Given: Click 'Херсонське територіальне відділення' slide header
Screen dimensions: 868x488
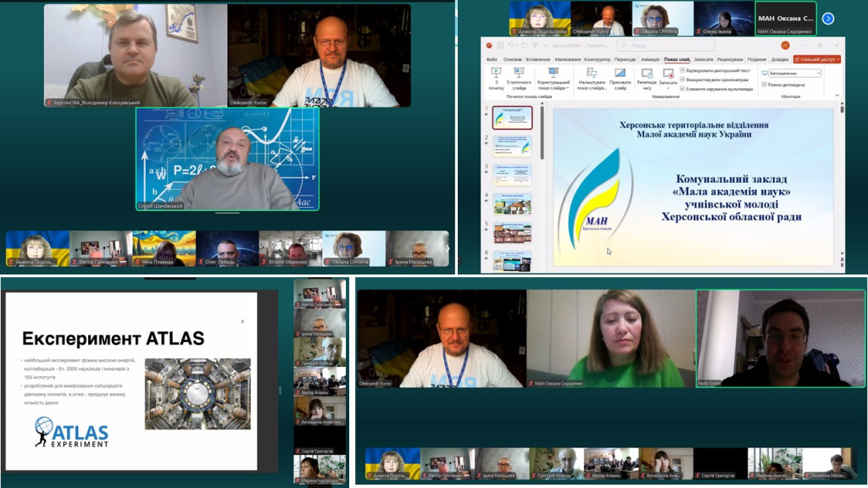Looking at the screenshot, I should point(694,125).
